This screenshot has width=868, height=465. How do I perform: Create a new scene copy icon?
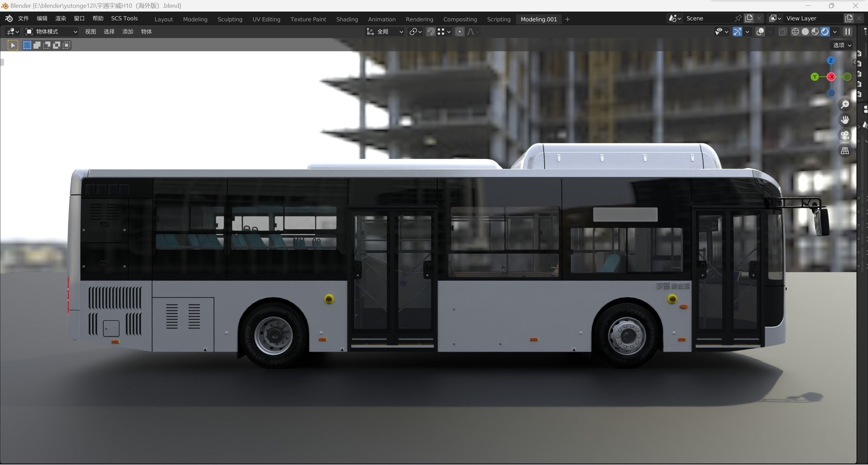click(x=749, y=18)
